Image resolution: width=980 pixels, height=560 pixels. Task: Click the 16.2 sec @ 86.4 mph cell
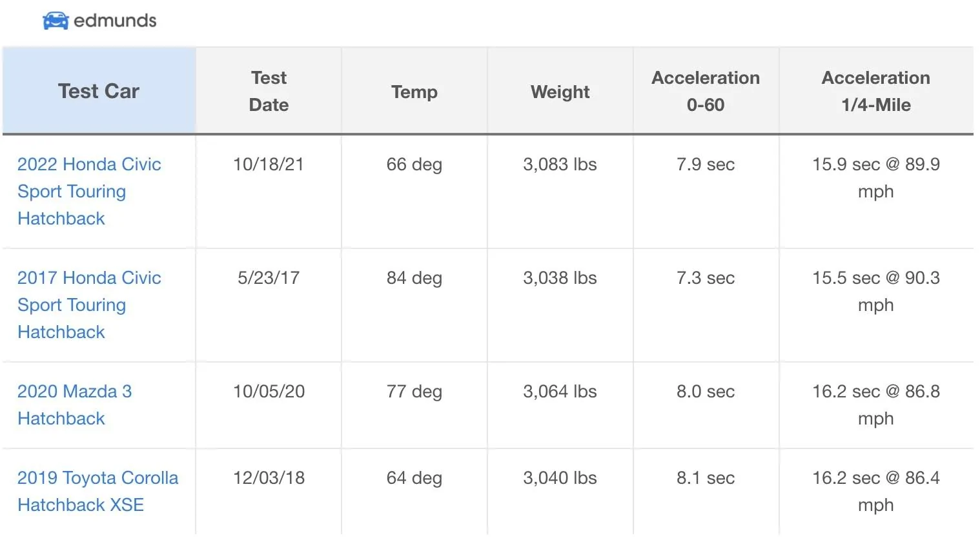pos(876,491)
